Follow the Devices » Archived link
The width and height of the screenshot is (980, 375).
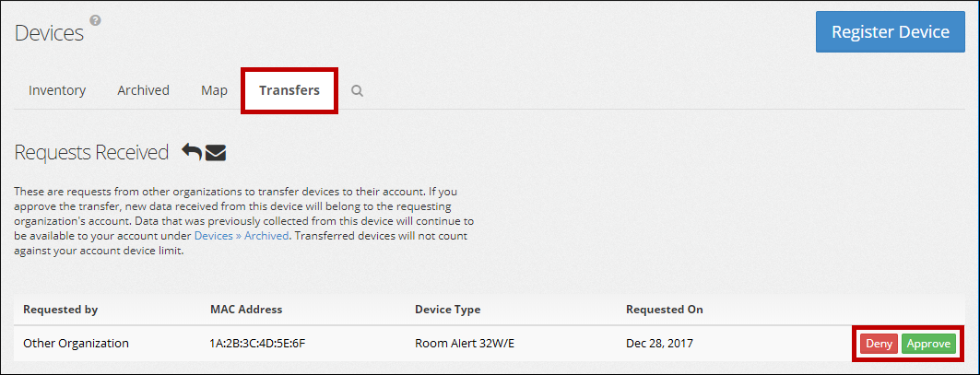(x=240, y=236)
